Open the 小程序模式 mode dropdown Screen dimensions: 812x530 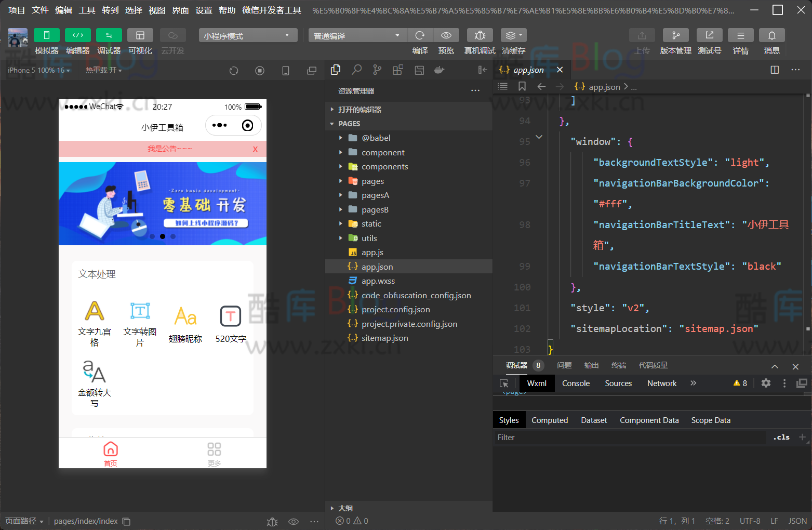(x=247, y=35)
